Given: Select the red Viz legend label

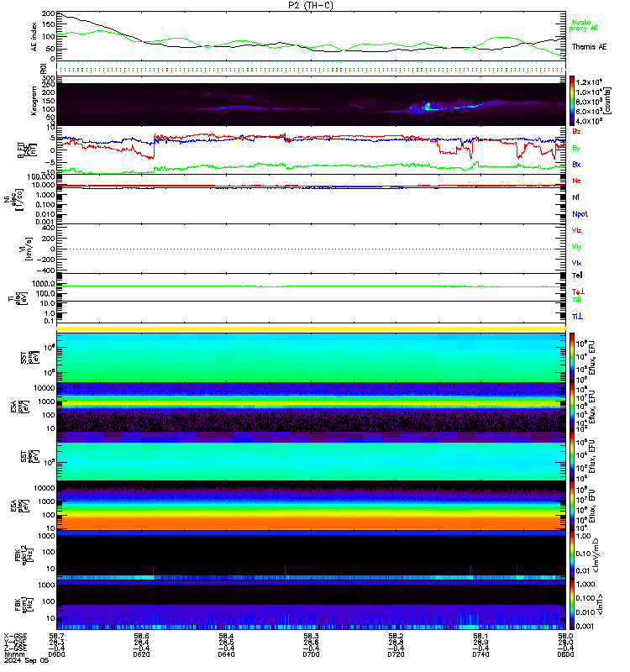Looking at the screenshot, I should click(576, 230).
